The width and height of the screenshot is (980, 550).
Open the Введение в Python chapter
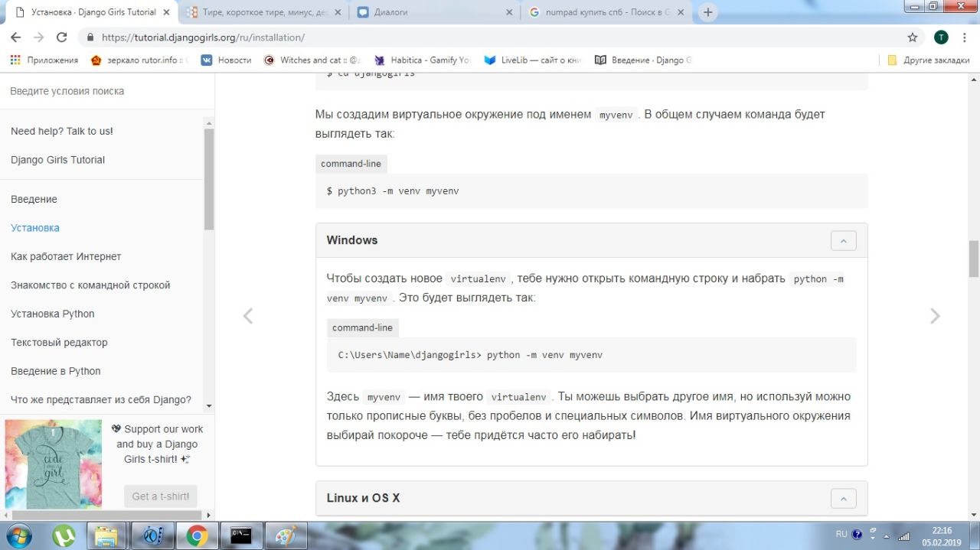(x=56, y=371)
